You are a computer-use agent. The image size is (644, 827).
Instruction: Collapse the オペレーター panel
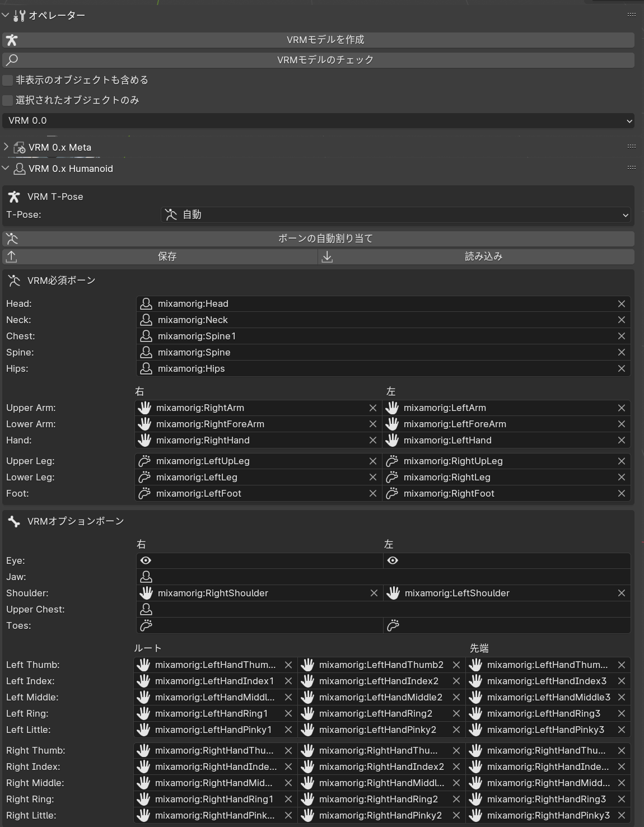6,15
